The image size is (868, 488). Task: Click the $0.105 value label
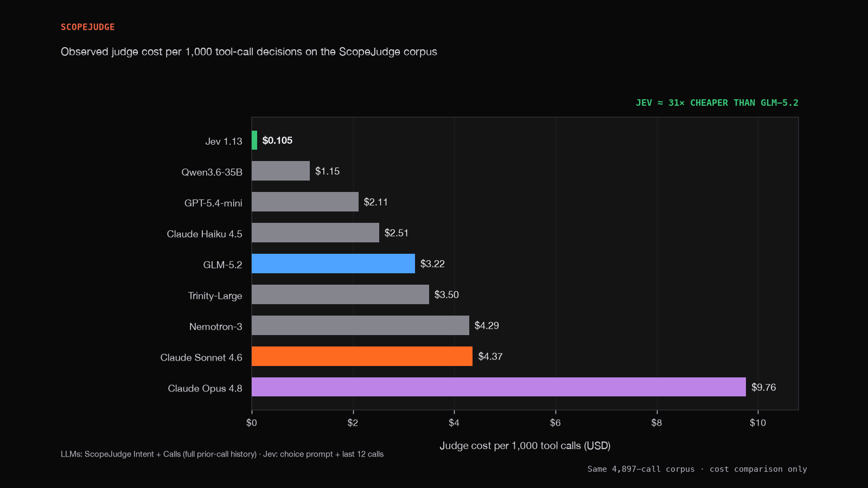277,140
